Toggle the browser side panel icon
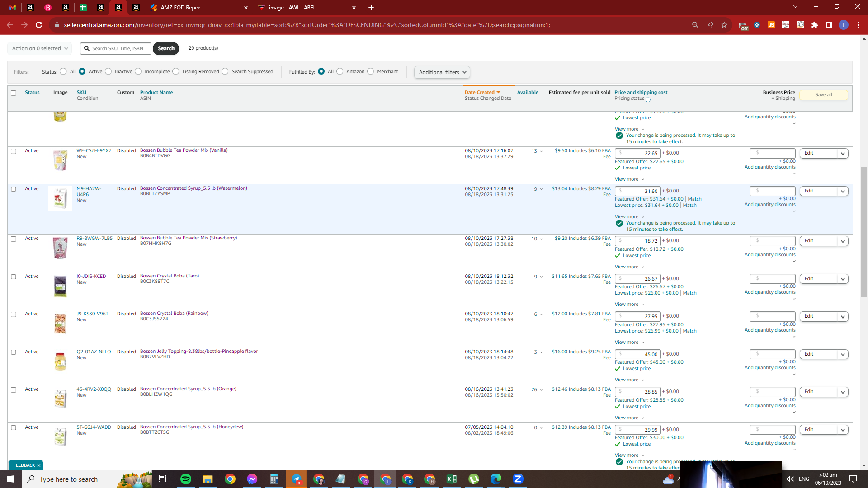868x488 pixels. [829, 25]
